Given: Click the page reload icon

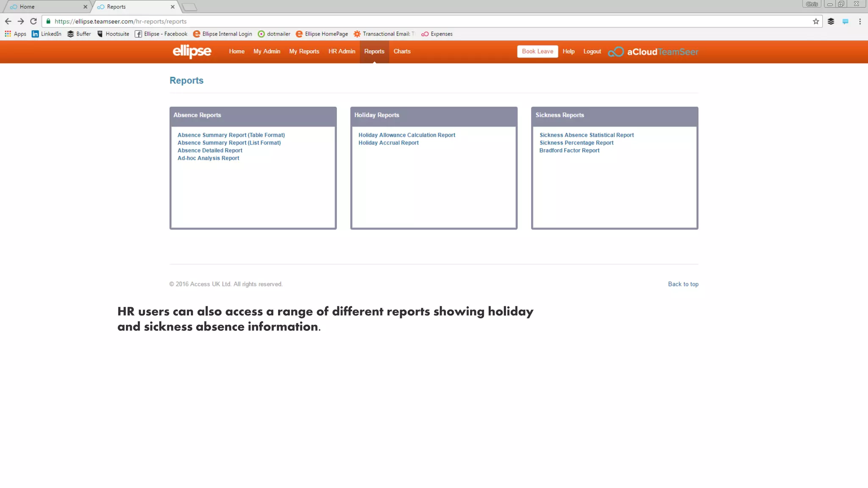Looking at the screenshot, I should click(x=33, y=21).
